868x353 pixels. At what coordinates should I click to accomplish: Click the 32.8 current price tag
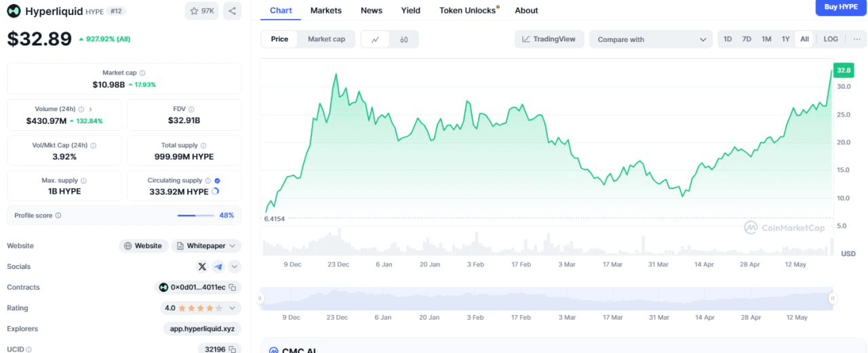coord(844,70)
